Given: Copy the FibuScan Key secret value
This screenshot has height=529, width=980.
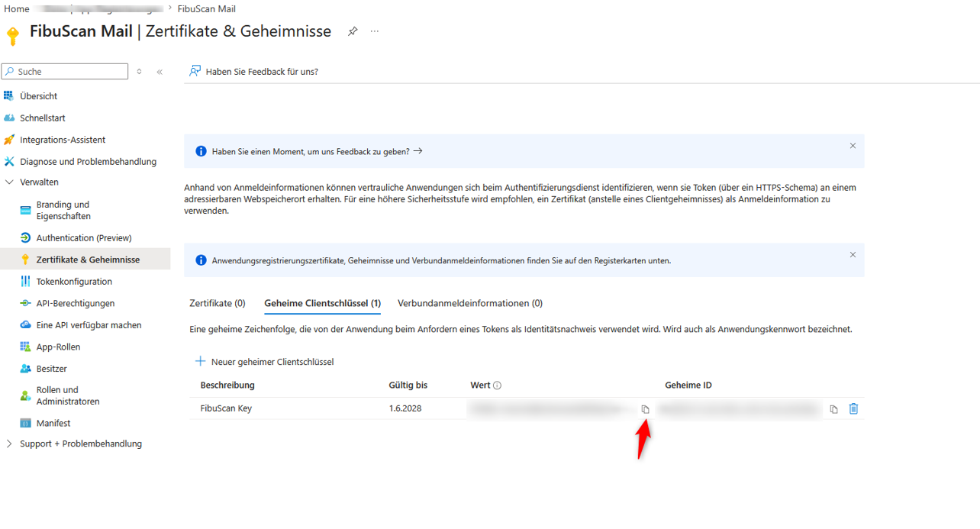Looking at the screenshot, I should pyautogui.click(x=645, y=409).
